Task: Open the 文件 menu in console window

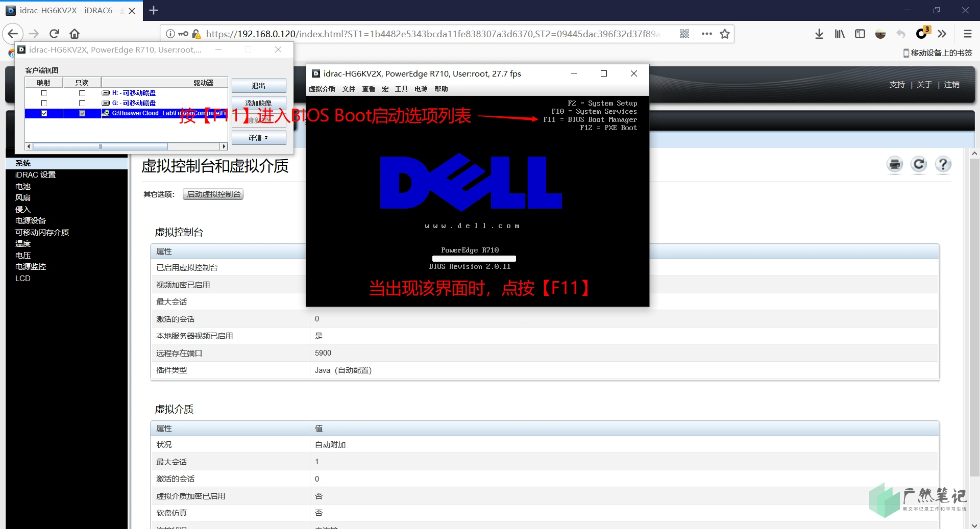Action: tap(349, 89)
